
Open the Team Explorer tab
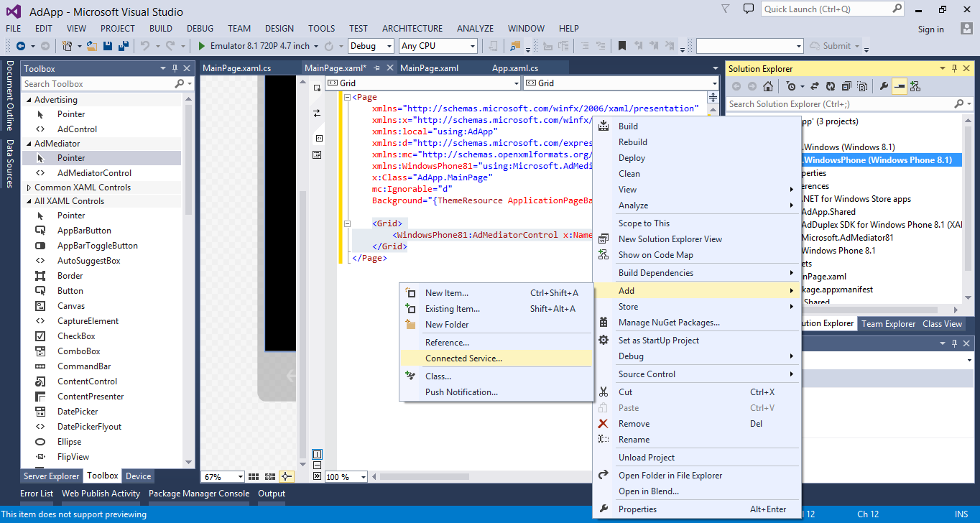point(889,324)
